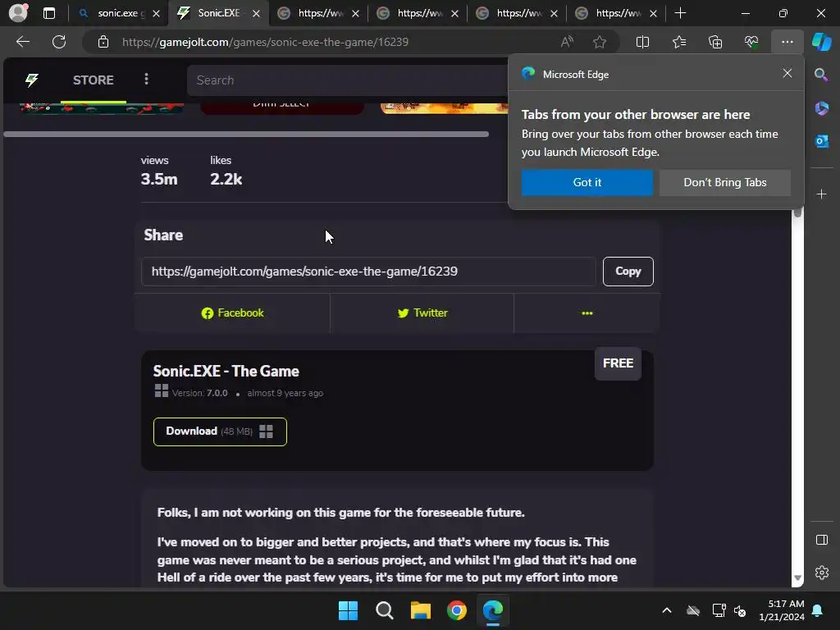Viewport: 840px width, 630px height.
Task: Switch to the third tab https://ww
Action: click(x=317, y=13)
